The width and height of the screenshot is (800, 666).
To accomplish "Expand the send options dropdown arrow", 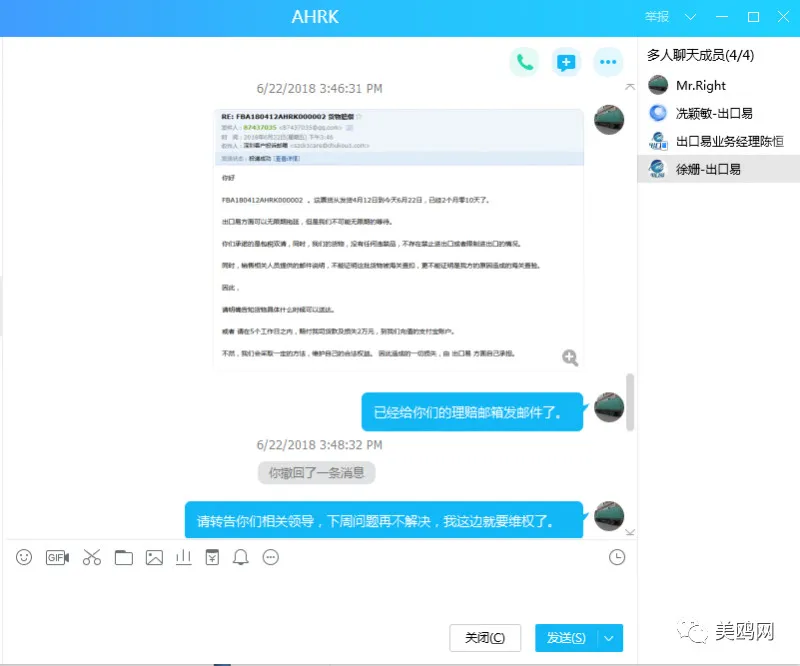I will coord(609,638).
